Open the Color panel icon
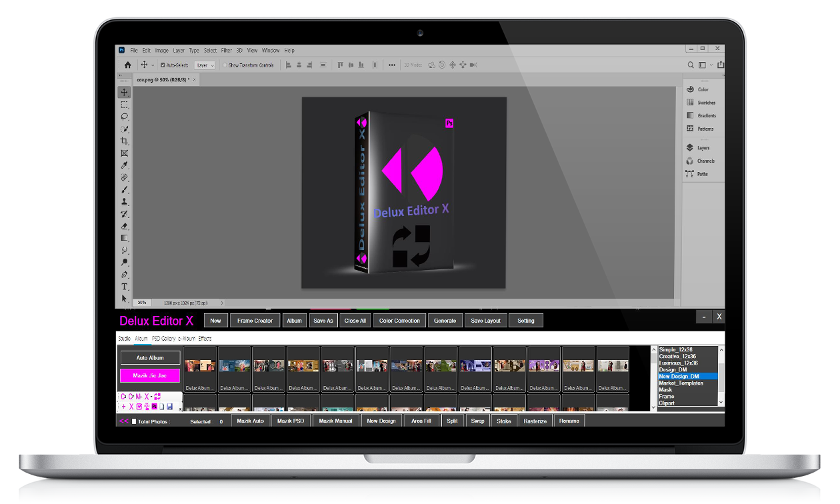 (691, 89)
